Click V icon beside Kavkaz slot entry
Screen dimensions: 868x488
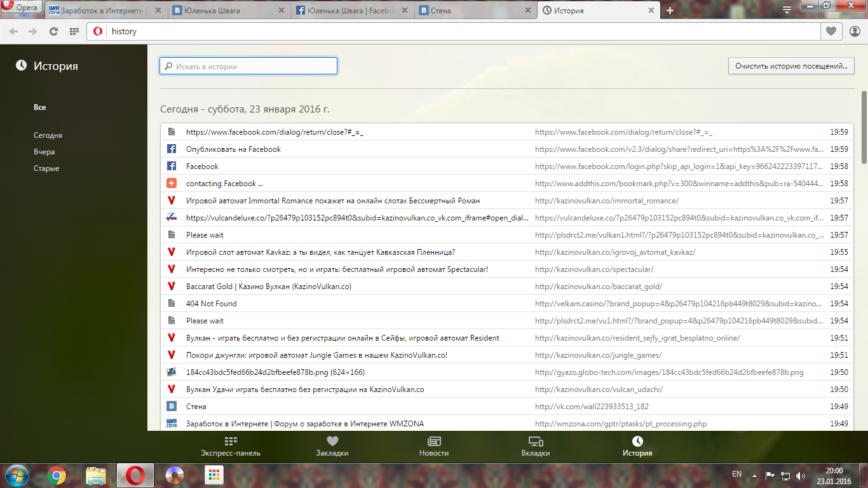click(x=171, y=252)
